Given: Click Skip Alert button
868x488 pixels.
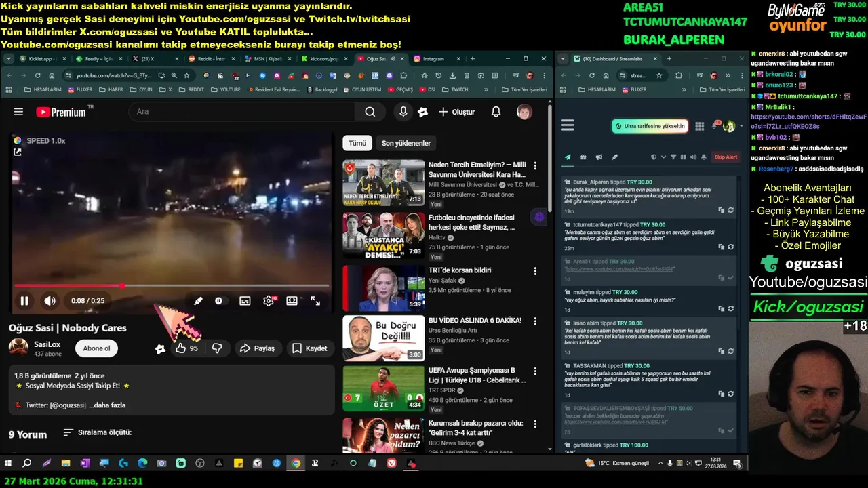Looking at the screenshot, I should point(726,157).
